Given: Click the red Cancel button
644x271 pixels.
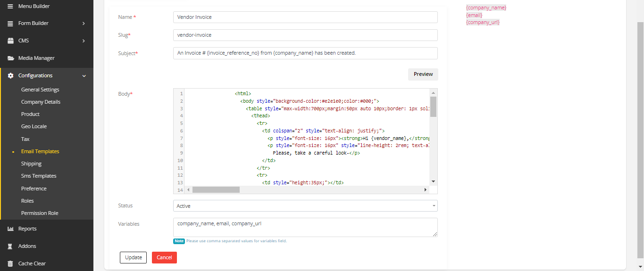Looking at the screenshot, I should click(164, 257).
